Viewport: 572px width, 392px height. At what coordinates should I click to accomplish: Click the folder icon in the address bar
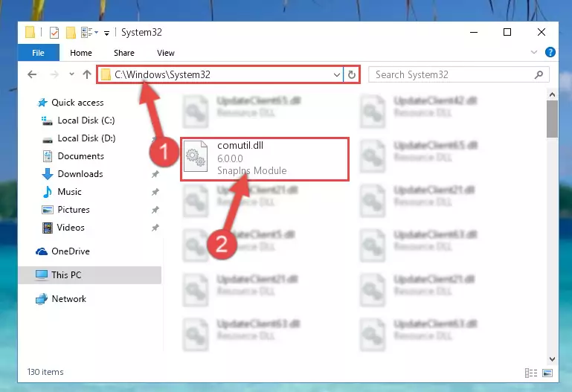[x=106, y=74]
